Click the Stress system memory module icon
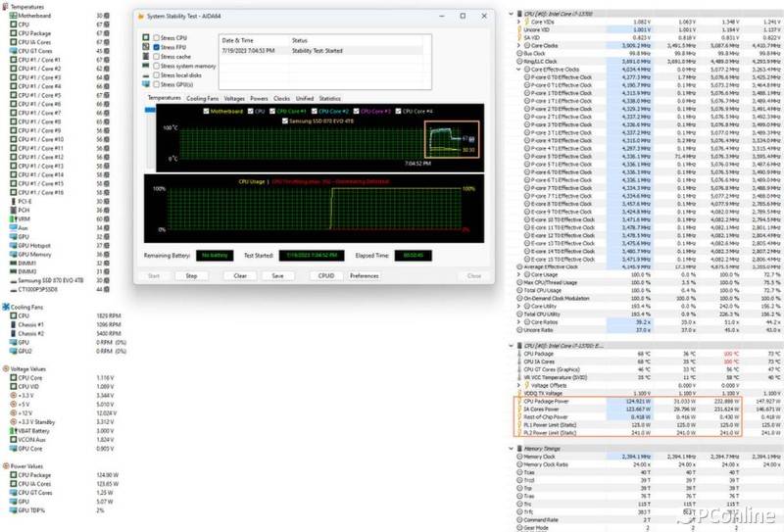 coord(146,66)
